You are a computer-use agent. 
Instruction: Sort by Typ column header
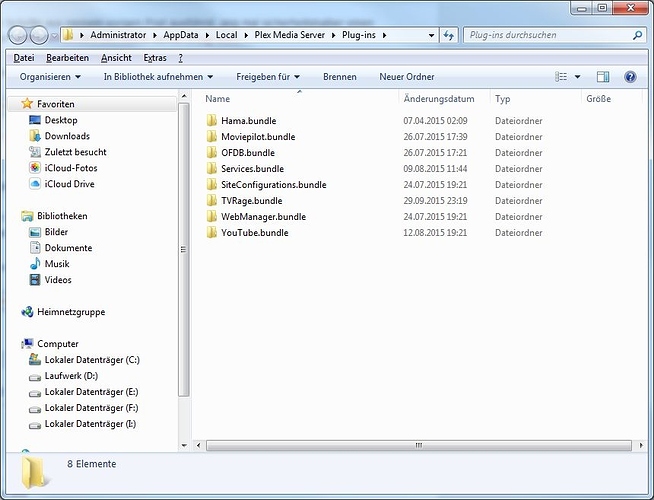[x=503, y=99]
